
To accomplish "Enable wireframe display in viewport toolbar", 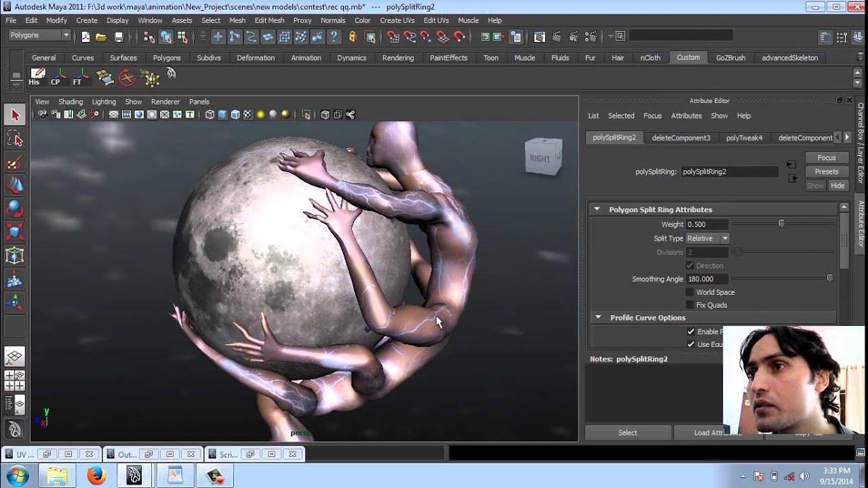I will (x=210, y=115).
